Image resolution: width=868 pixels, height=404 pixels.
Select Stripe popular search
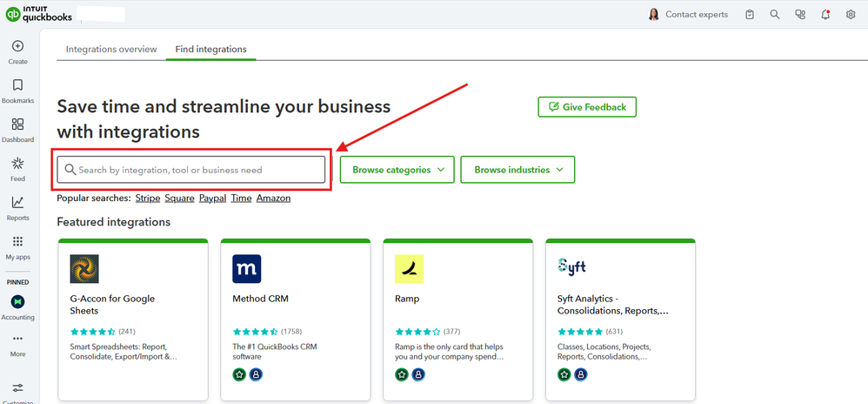148,198
